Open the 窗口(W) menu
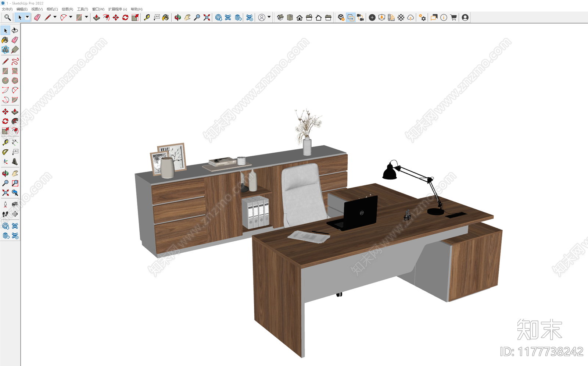 98,9
